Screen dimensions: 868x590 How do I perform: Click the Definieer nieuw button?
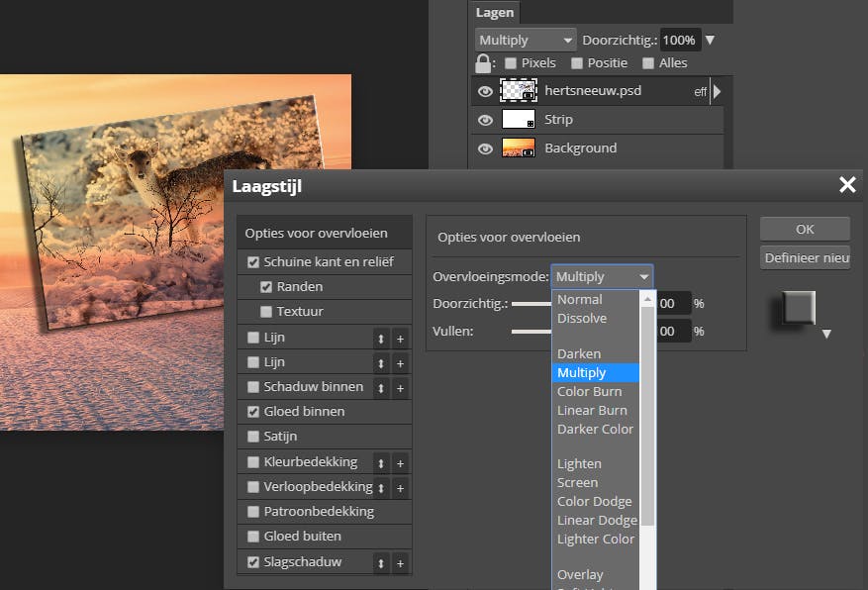(x=805, y=258)
